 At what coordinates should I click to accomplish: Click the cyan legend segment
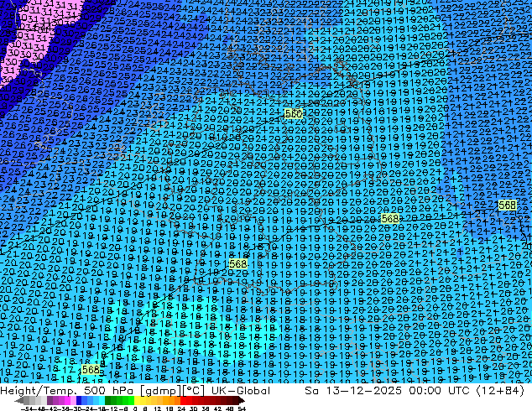[x=102, y=400]
